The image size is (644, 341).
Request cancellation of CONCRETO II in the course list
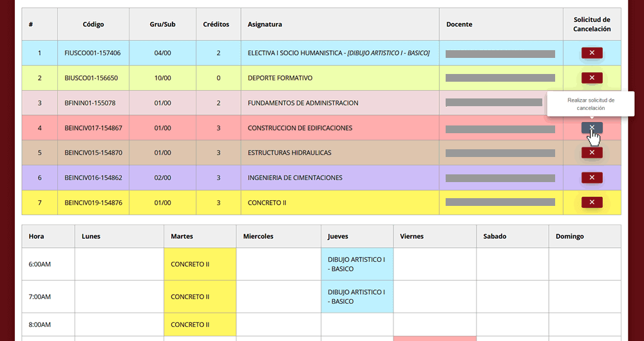[x=591, y=202]
